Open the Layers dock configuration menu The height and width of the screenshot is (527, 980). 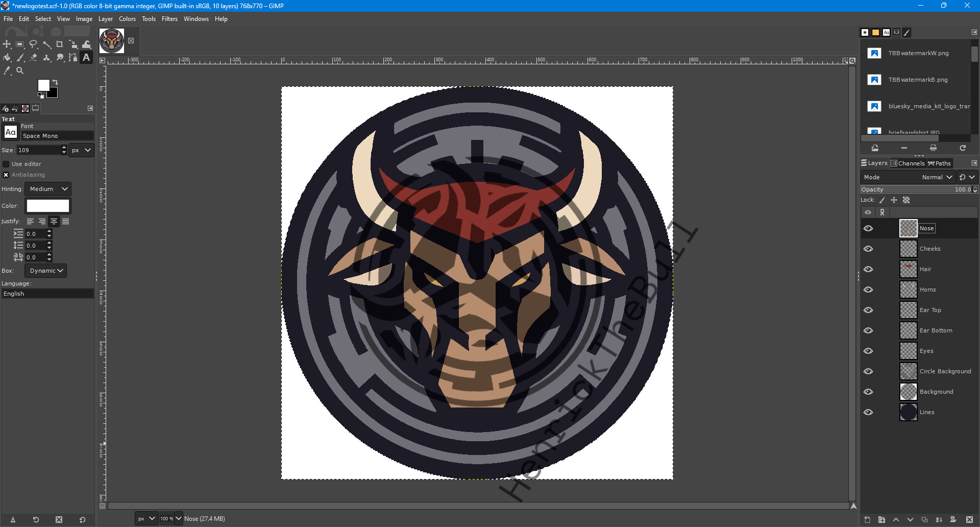[974, 163]
